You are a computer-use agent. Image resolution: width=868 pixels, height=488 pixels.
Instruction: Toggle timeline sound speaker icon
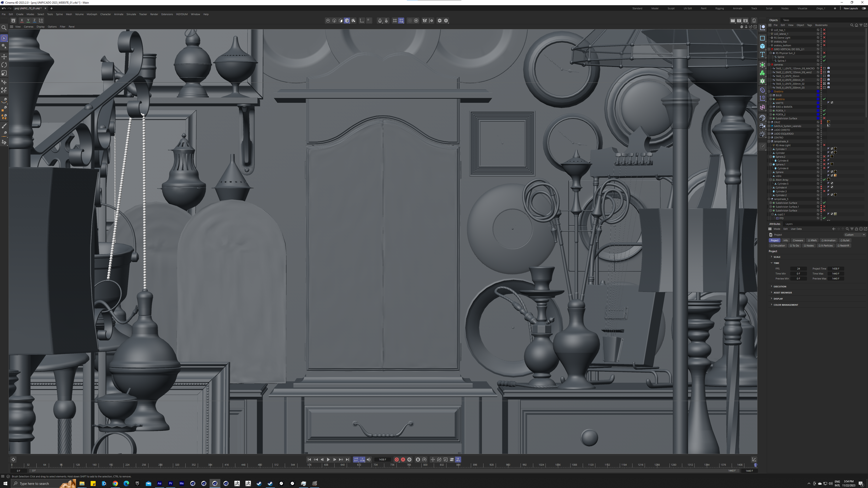369,459
